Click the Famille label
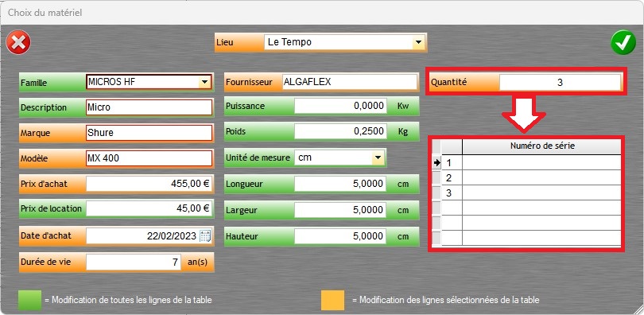The width and height of the screenshot is (644, 315). pos(34,83)
